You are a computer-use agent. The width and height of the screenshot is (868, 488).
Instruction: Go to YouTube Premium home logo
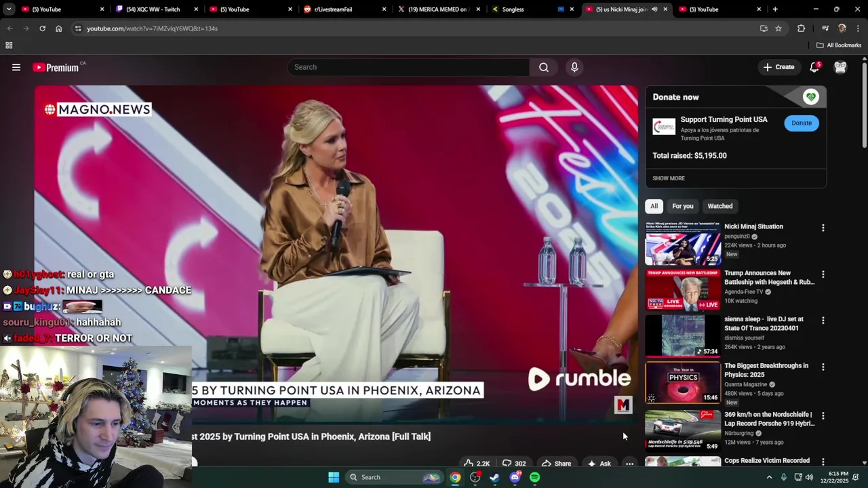click(x=56, y=67)
